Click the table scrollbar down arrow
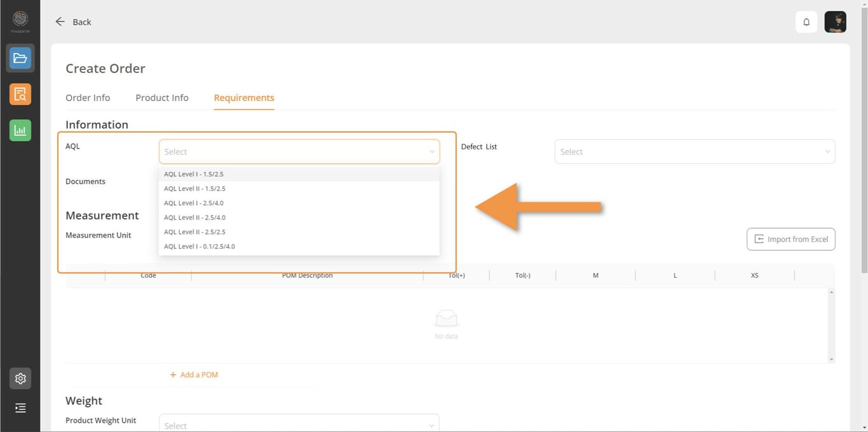This screenshot has height=432, width=868. (831, 360)
